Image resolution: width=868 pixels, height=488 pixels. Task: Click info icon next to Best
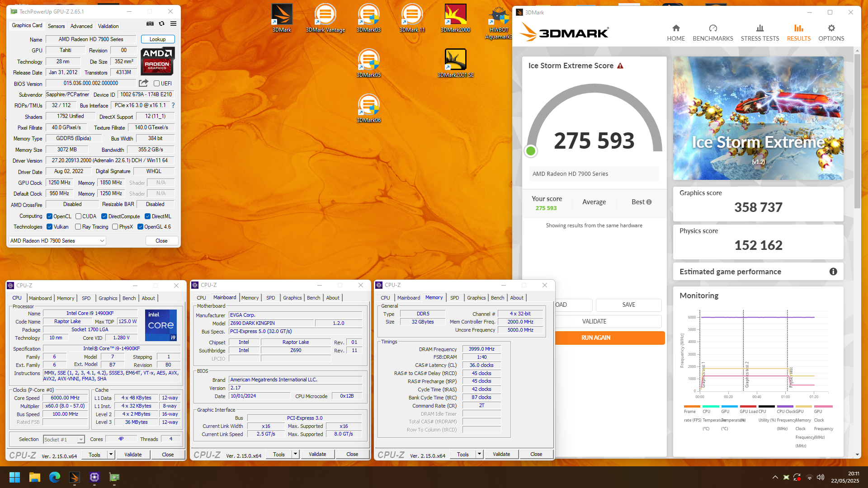(x=649, y=202)
